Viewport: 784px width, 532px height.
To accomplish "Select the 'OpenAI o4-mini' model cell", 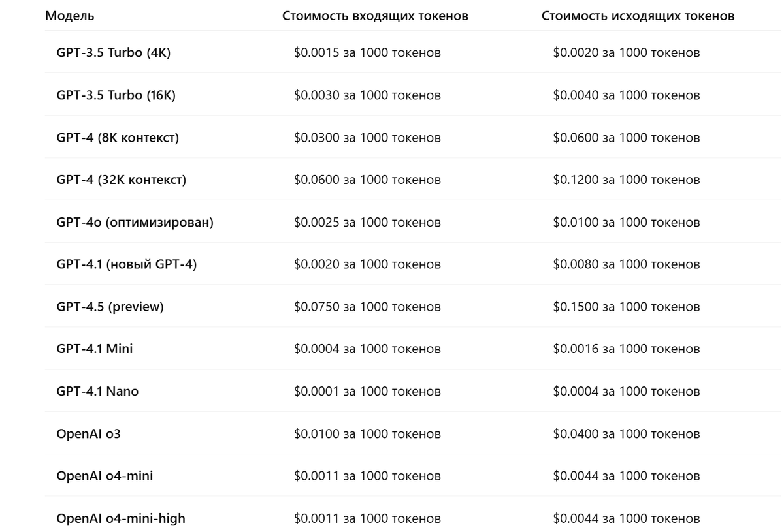I will pyautogui.click(x=105, y=476).
